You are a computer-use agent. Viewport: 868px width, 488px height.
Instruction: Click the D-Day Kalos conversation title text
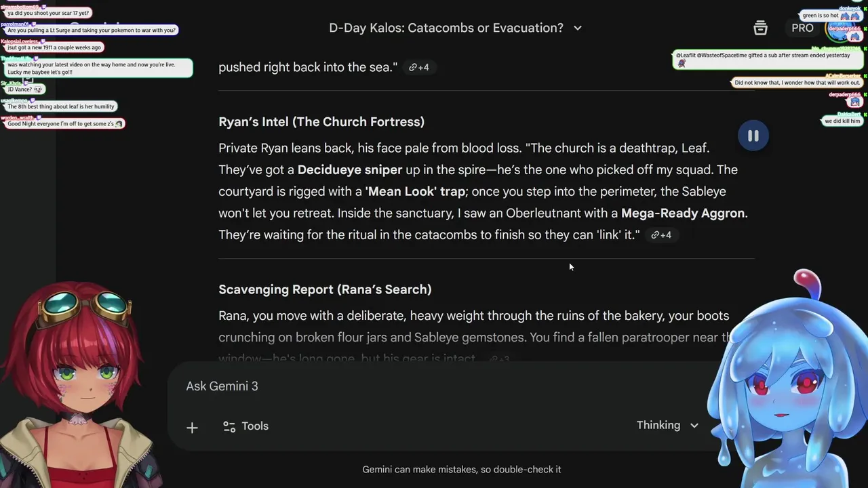pyautogui.click(x=446, y=28)
